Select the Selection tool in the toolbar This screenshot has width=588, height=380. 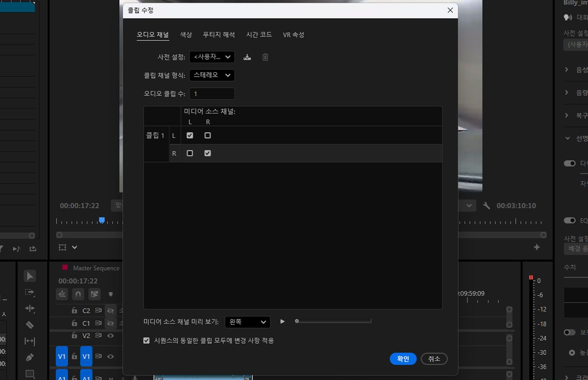(29, 276)
